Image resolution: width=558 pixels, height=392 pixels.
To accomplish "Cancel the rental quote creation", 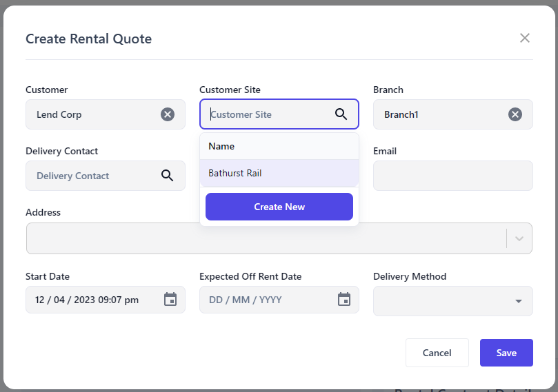I will coord(437,353).
